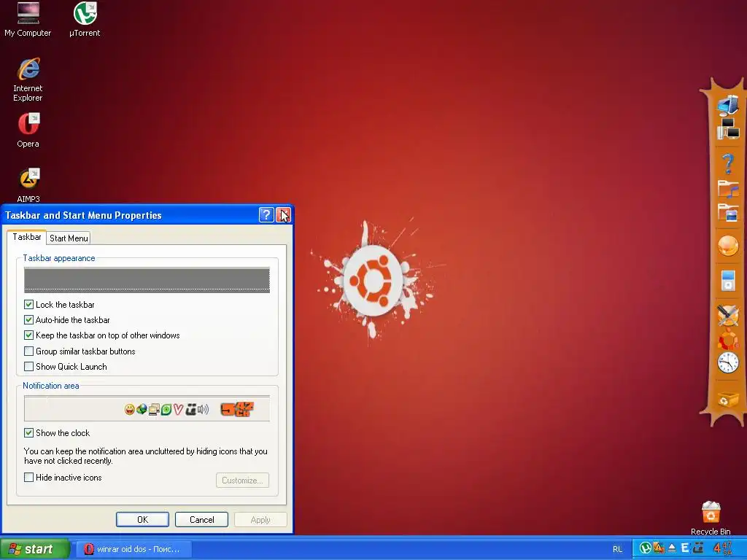Click the µTorrent icon in system tray

[645, 548]
